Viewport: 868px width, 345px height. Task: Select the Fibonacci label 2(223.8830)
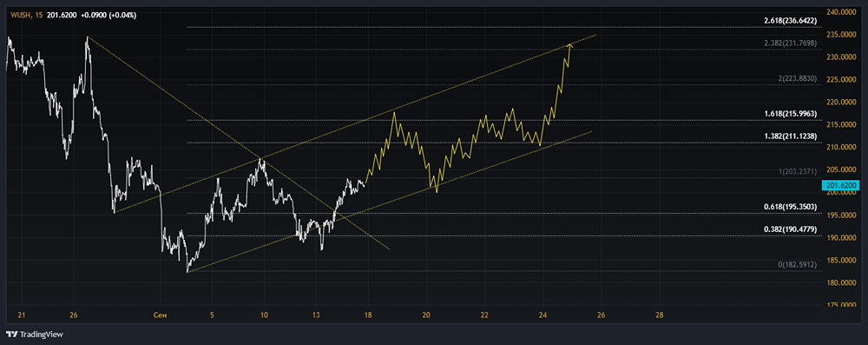(x=798, y=79)
